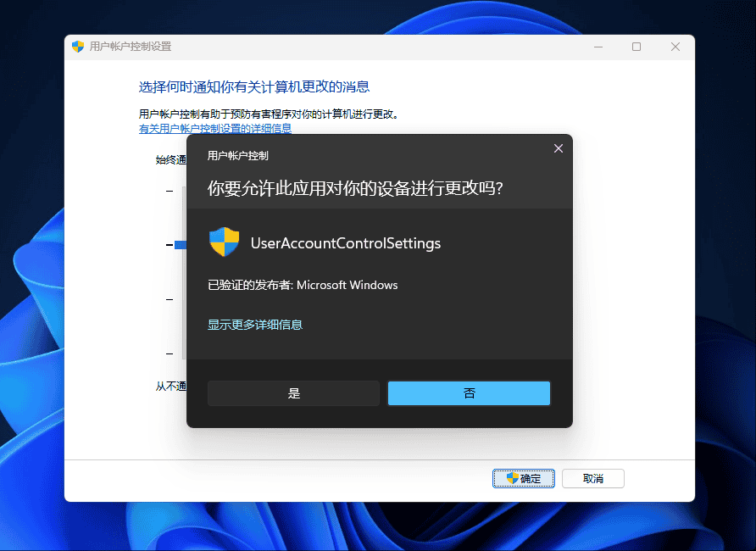Maximize the 用户帐户控制设置 window
Image resolution: width=756 pixels, height=551 pixels.
pyautogui.click(x=636, y=47)
